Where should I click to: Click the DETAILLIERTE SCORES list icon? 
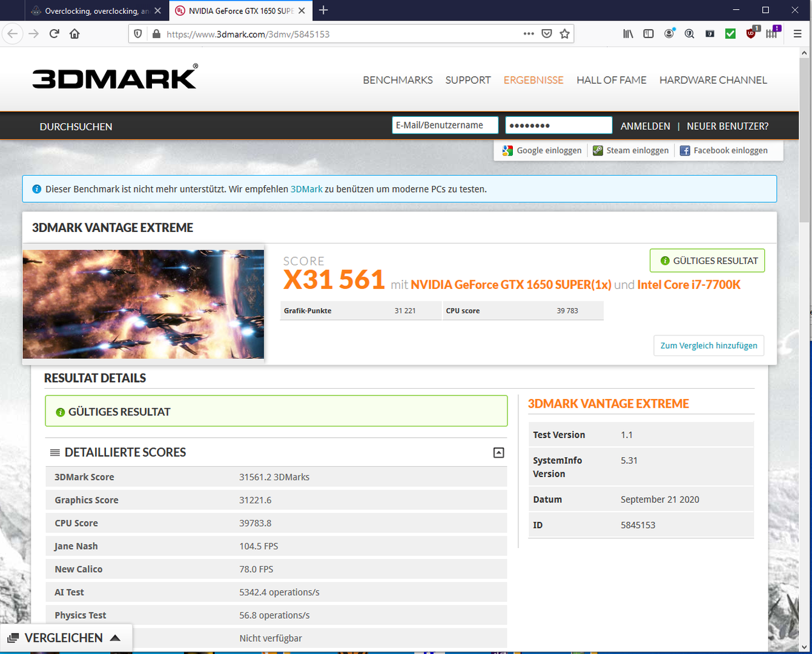click(54, 452)
